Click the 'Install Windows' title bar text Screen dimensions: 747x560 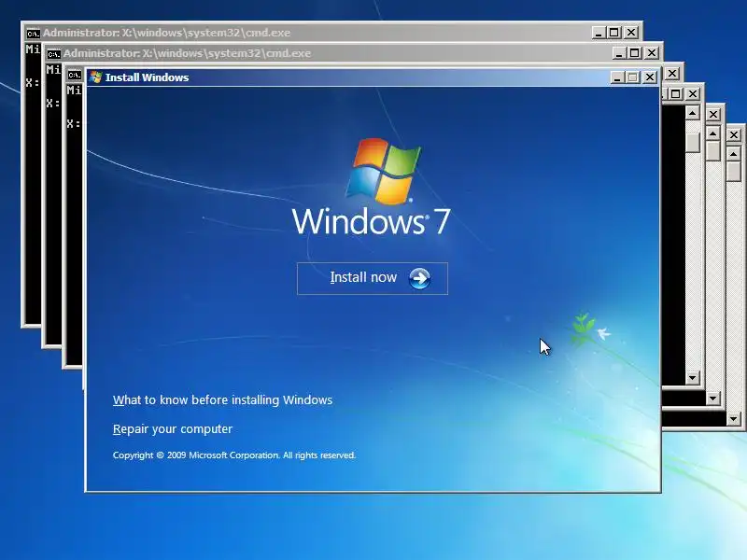(x=147, y=77)
